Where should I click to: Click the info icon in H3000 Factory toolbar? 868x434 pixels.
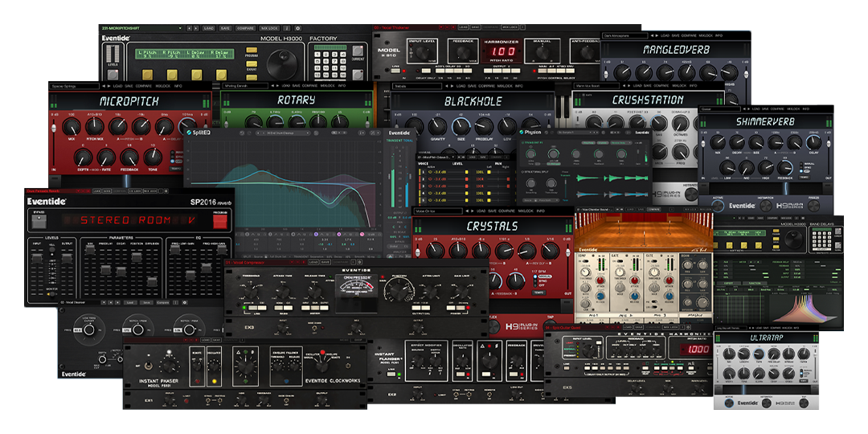[287, 28]
